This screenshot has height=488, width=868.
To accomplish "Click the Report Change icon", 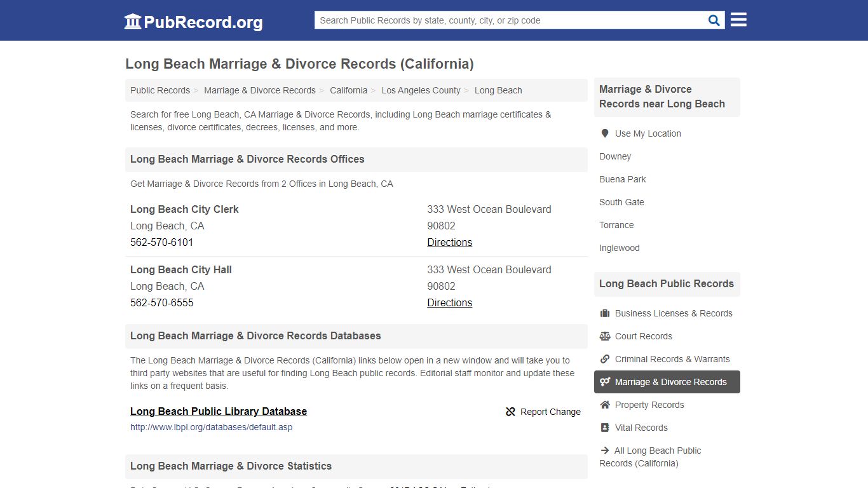I will tap(510, 412).
